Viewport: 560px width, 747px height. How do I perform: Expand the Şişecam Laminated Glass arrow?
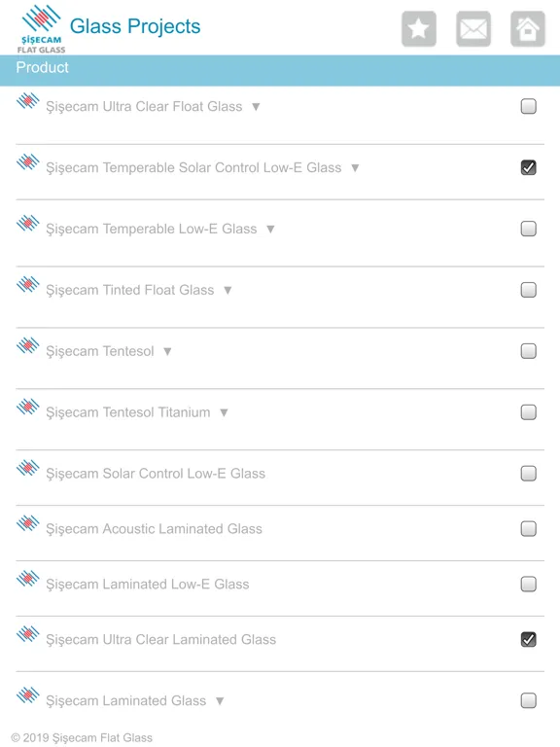point(220,700)
